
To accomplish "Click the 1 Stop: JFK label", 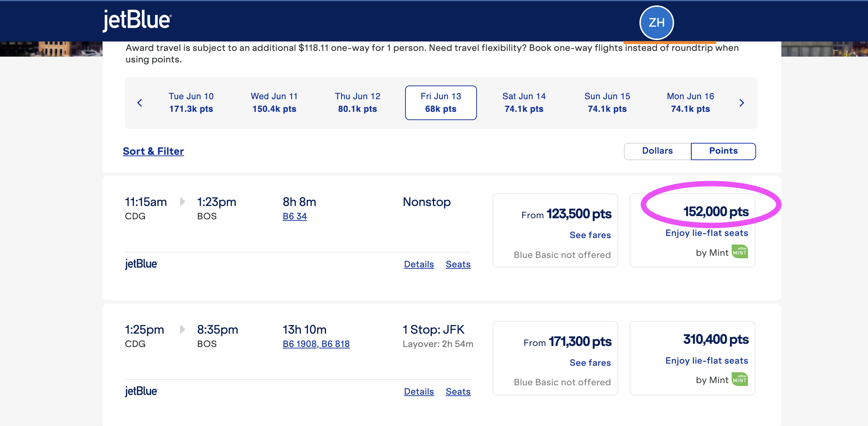I will [434, 330].
